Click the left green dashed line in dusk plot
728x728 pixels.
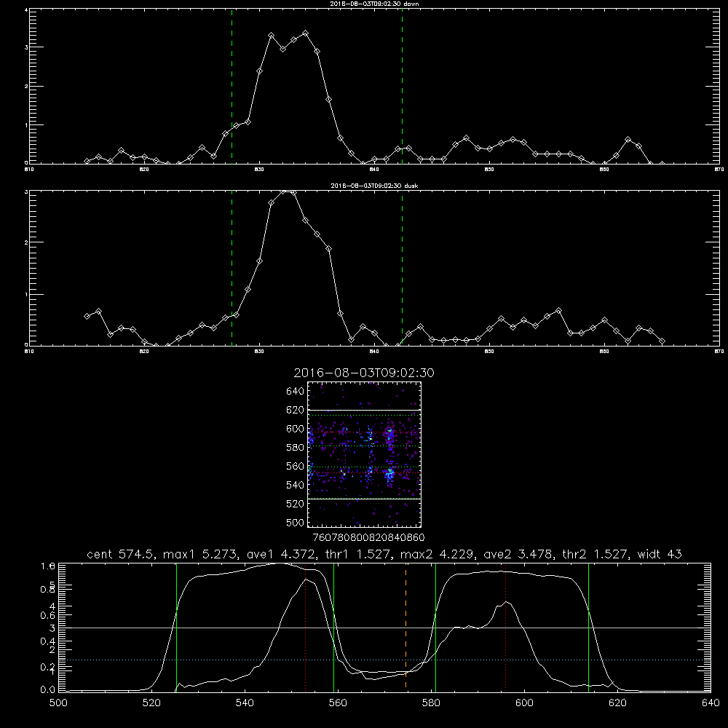(x=232, y=268)
